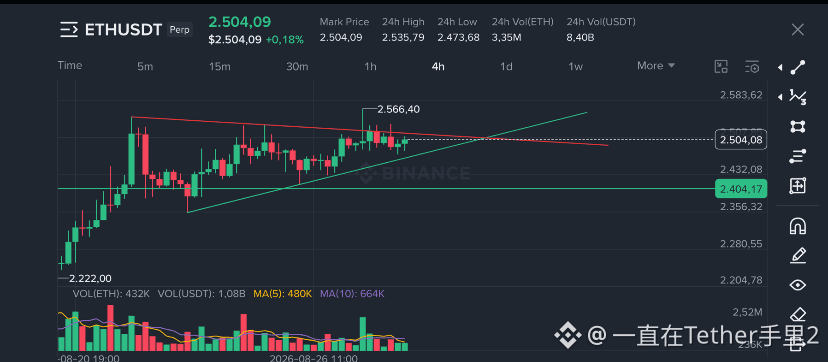Toggle drawings visibility eye icon

click(797, 285)
